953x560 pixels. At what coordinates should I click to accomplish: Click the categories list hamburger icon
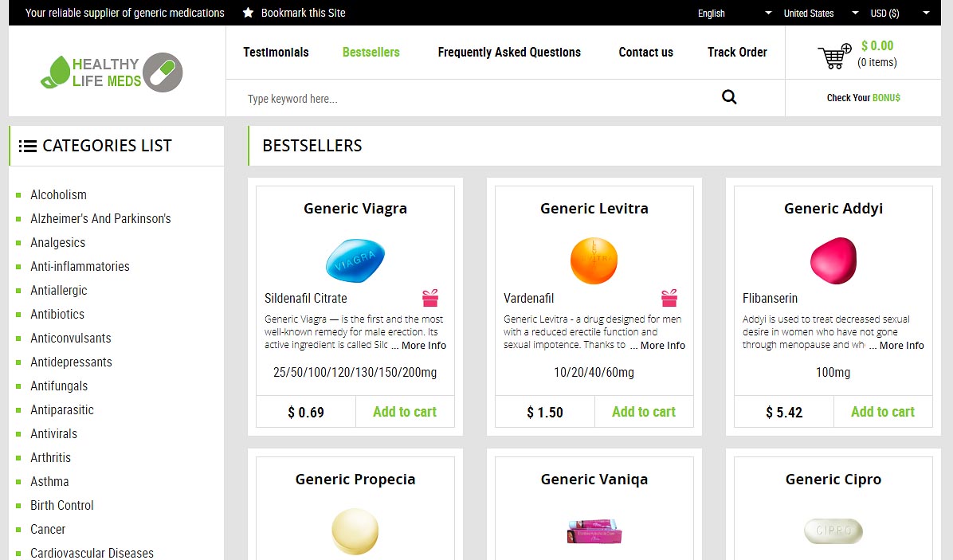coord(28,146)
